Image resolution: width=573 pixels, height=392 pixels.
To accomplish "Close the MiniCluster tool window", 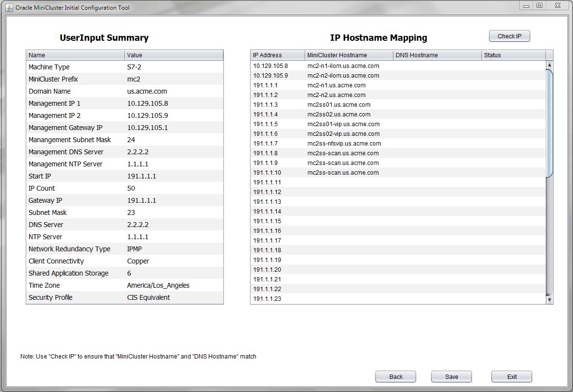I will click(x=557, y=5).
